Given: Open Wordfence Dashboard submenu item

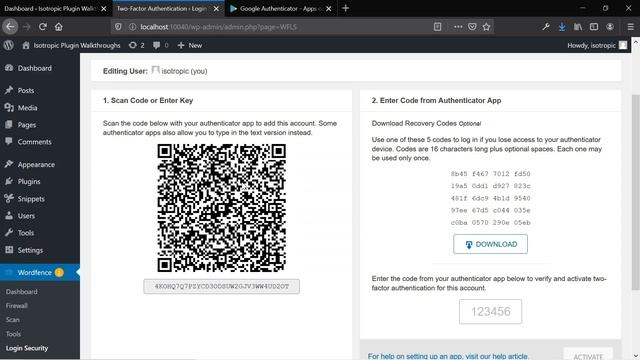Looking at the screenshot, I should click(x=22, y=292).
